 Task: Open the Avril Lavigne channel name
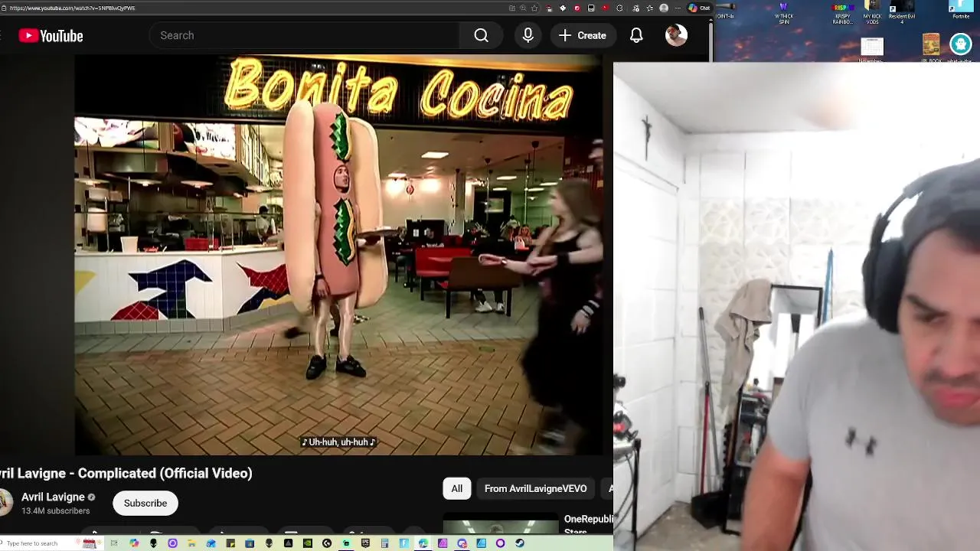(53, 497)
